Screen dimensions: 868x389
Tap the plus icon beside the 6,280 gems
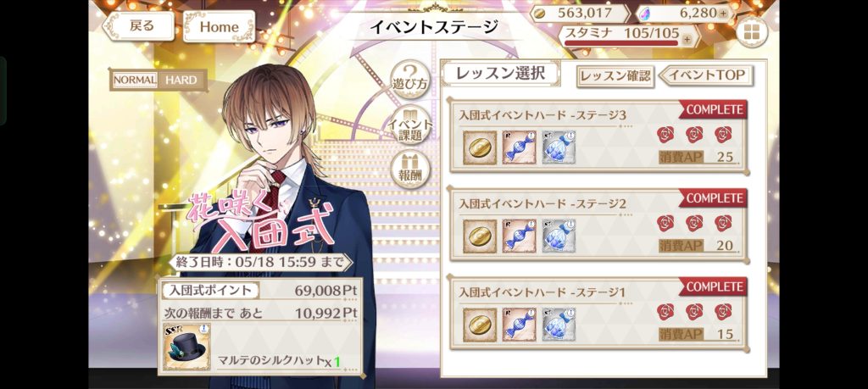[724, 14]
